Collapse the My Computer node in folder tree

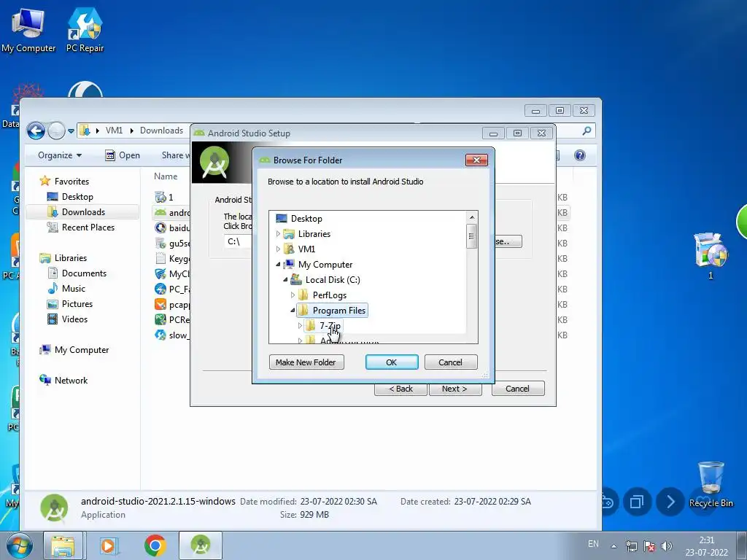tap(278, 264)
